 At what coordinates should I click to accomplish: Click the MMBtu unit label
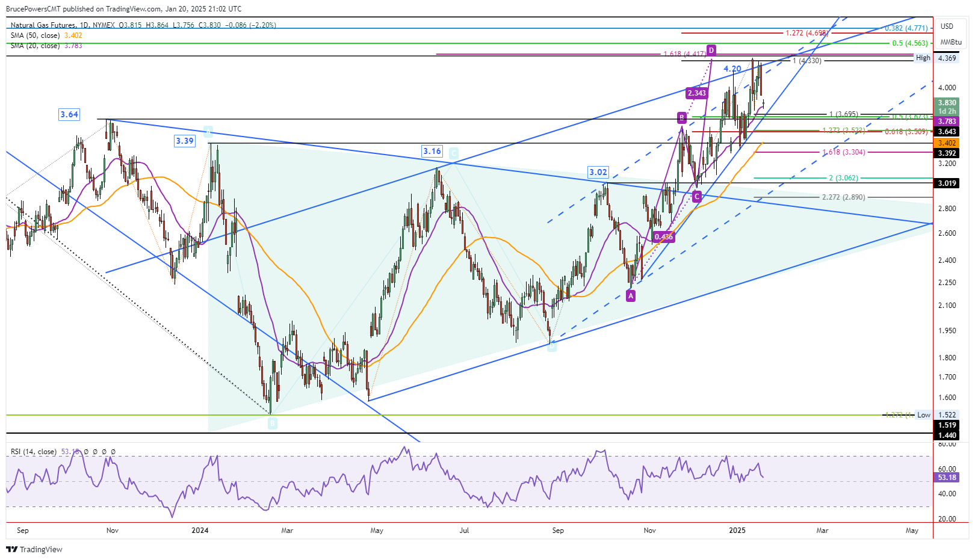point(951,42)
